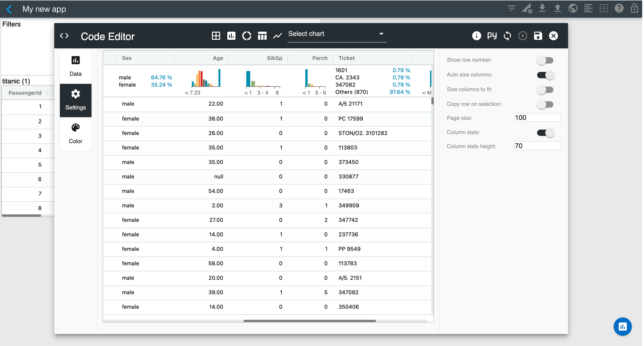Click the save disk icon
The image size is (644, 346).
coord(538,36)
